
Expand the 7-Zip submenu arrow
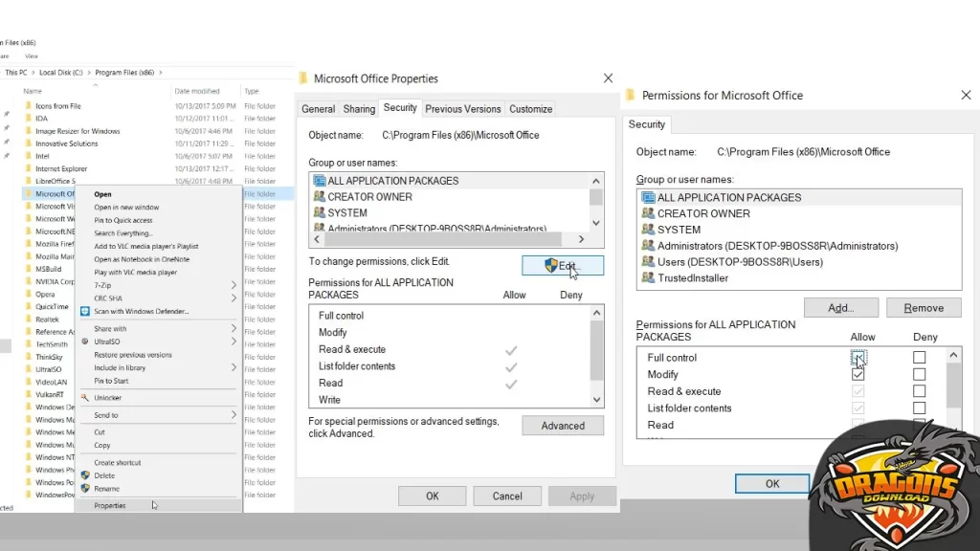pyautogui.click(x=234, y=285)
